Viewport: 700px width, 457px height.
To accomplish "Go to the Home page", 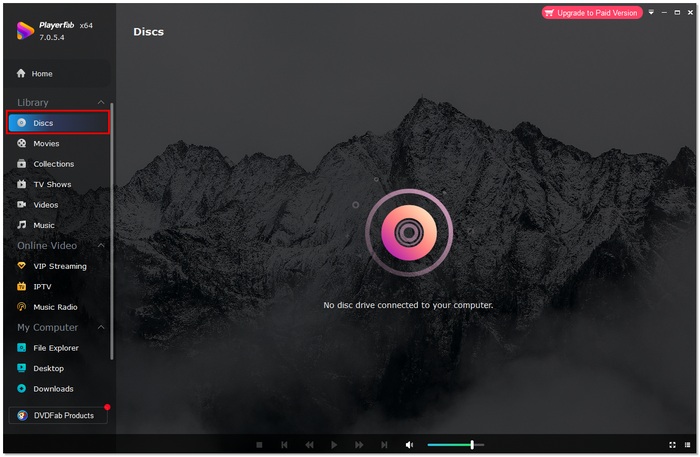I will 42,74.
